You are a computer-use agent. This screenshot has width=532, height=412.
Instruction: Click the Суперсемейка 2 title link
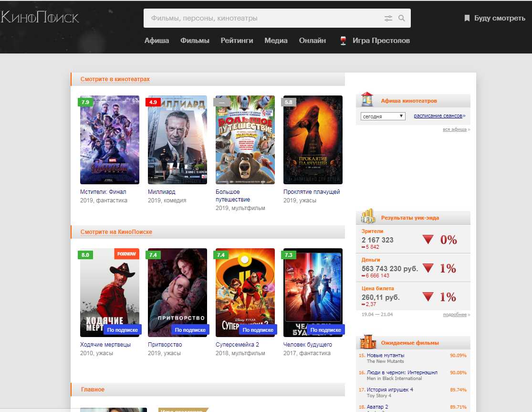pos(237,345)
